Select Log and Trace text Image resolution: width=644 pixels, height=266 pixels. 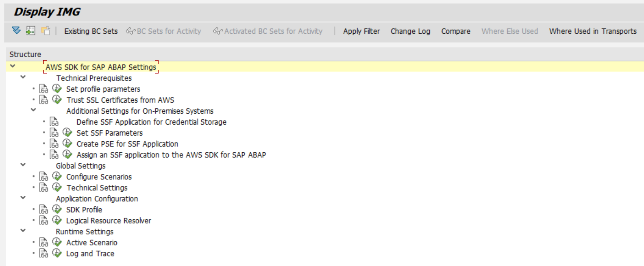point(90,253)
